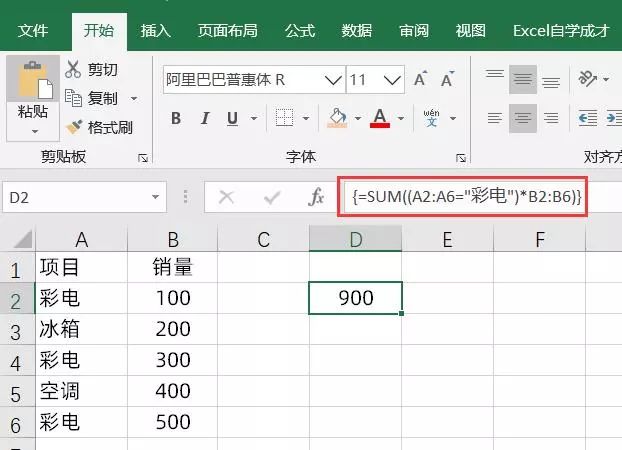Open the Paste options dropdown arrow
The width and height of the screenshot is (622, 450).
(34, 131)
